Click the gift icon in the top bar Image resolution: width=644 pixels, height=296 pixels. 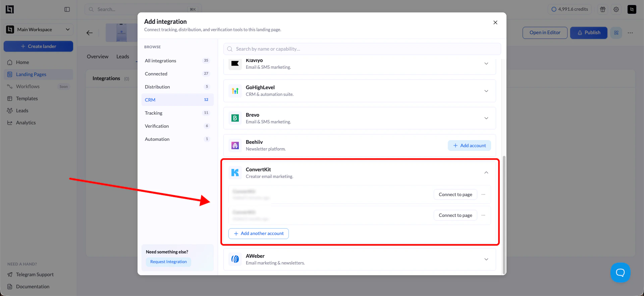(603, 9)
